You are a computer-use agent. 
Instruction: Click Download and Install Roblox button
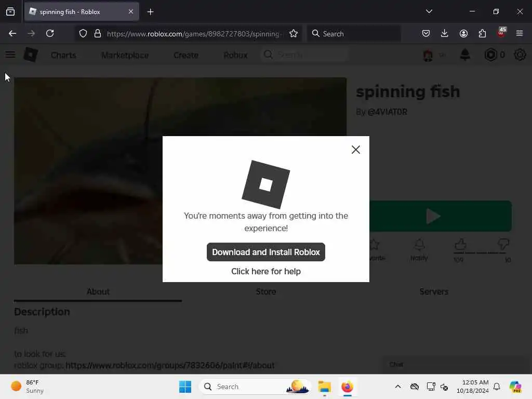click(x=265, y=252)
